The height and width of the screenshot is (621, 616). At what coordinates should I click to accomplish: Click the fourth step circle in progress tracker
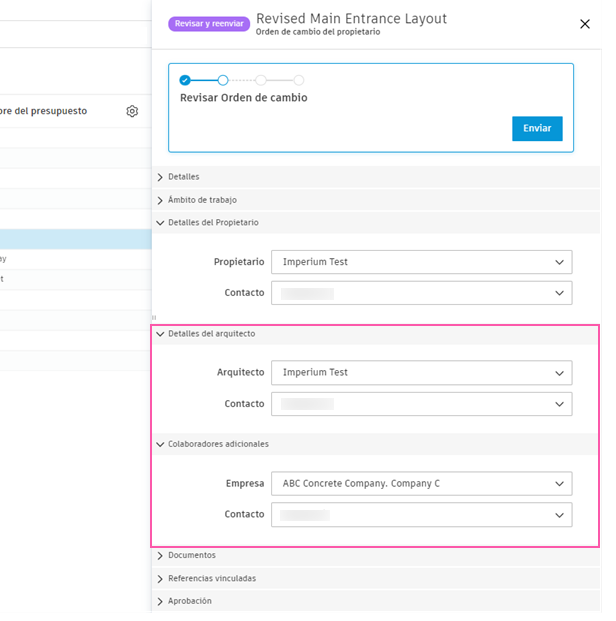pyautogui.click(x=299, y=80)
